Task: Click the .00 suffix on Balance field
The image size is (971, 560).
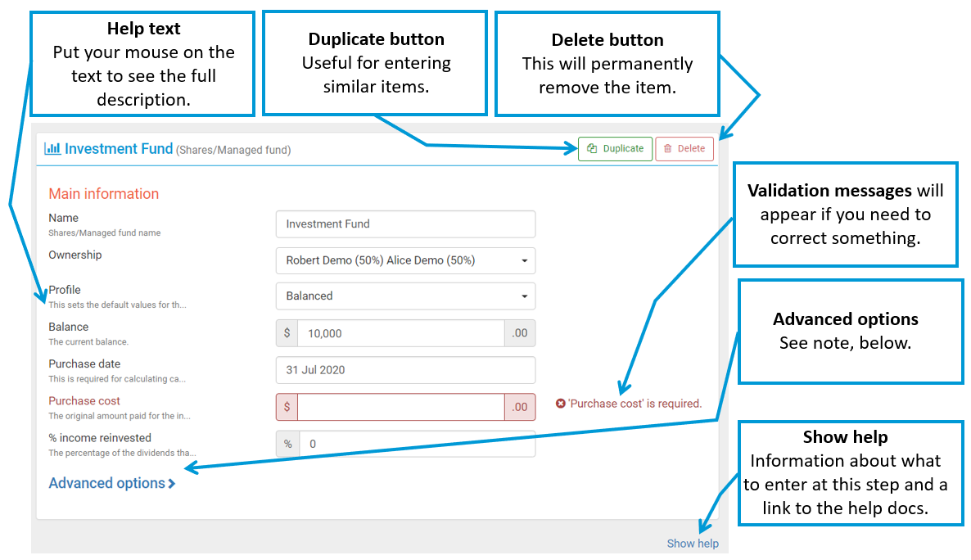Action: 519,333
